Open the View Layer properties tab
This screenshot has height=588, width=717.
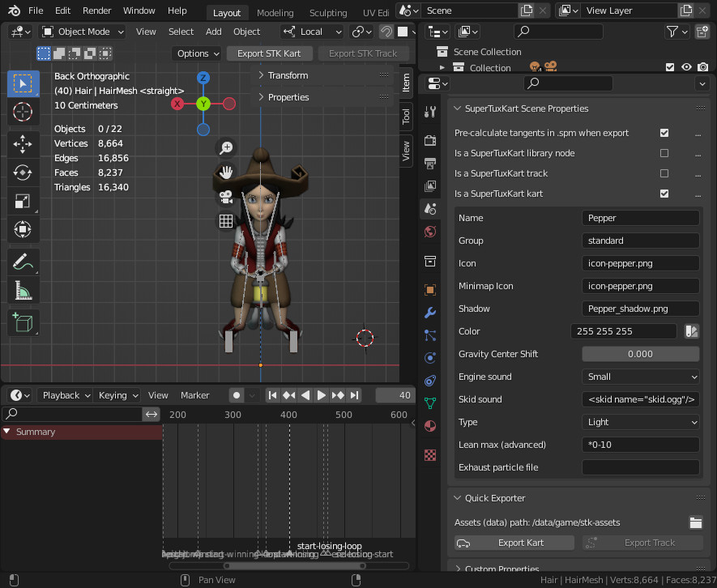click(x=430, y=186)
